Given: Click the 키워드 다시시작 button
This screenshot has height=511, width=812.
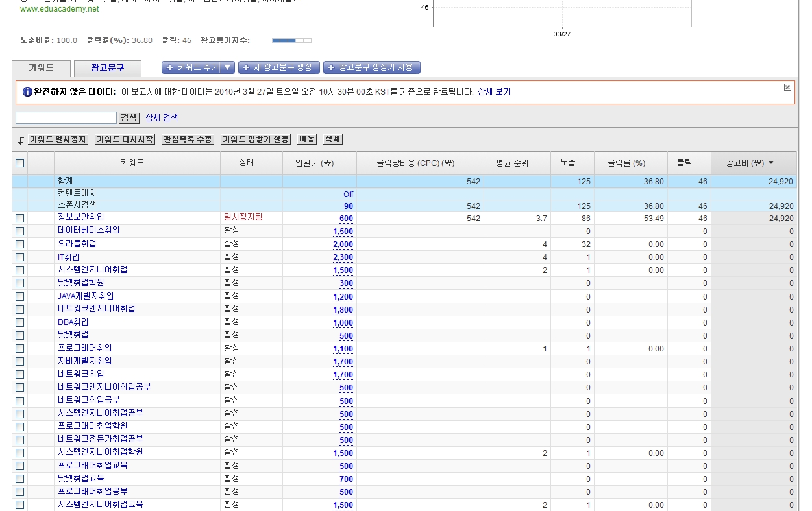Looking at the screenshot, I should coord(125,139).
